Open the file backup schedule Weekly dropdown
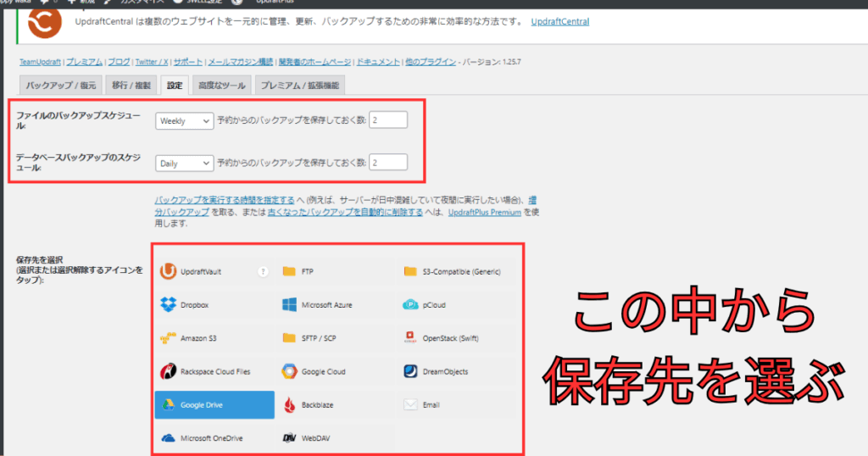Viewport: 868px width, 456px height. pyautogui.click(x=184, y=121)
